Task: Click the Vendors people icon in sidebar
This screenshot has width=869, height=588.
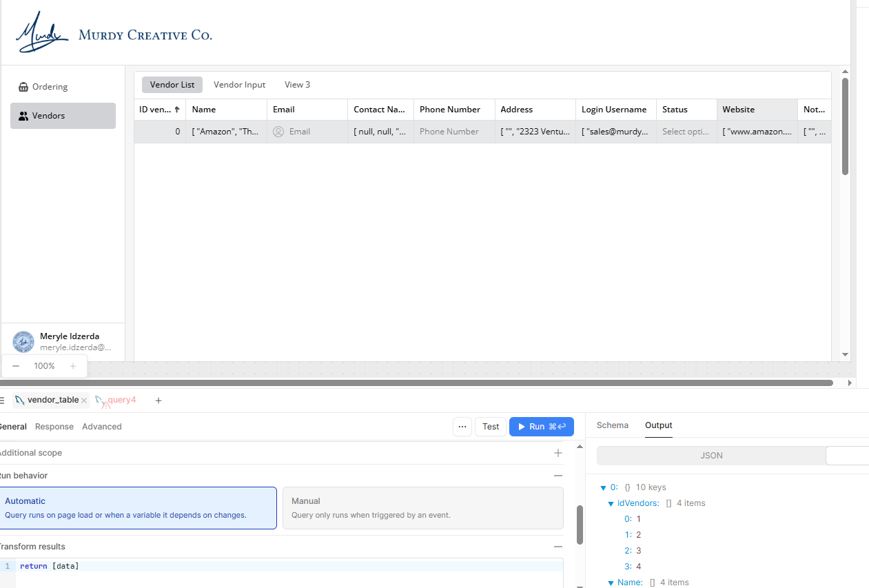Action: click(x=23, y=116)
